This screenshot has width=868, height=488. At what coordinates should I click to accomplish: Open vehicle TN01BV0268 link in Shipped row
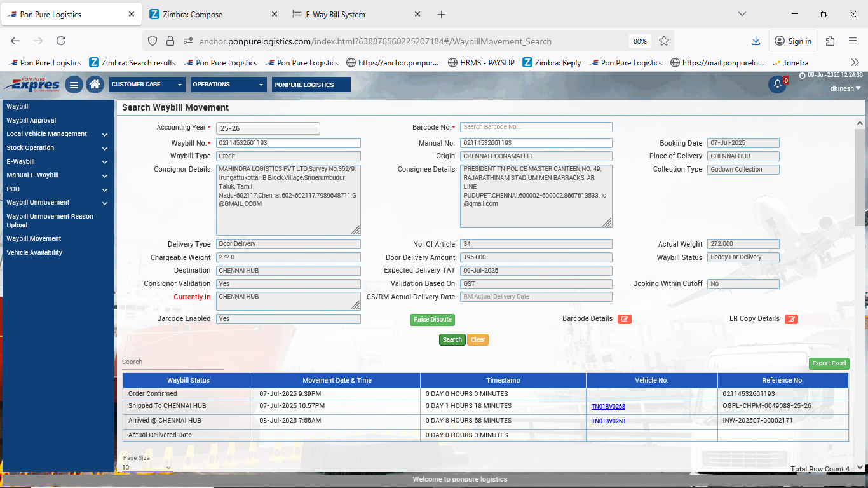pos(608,407)
